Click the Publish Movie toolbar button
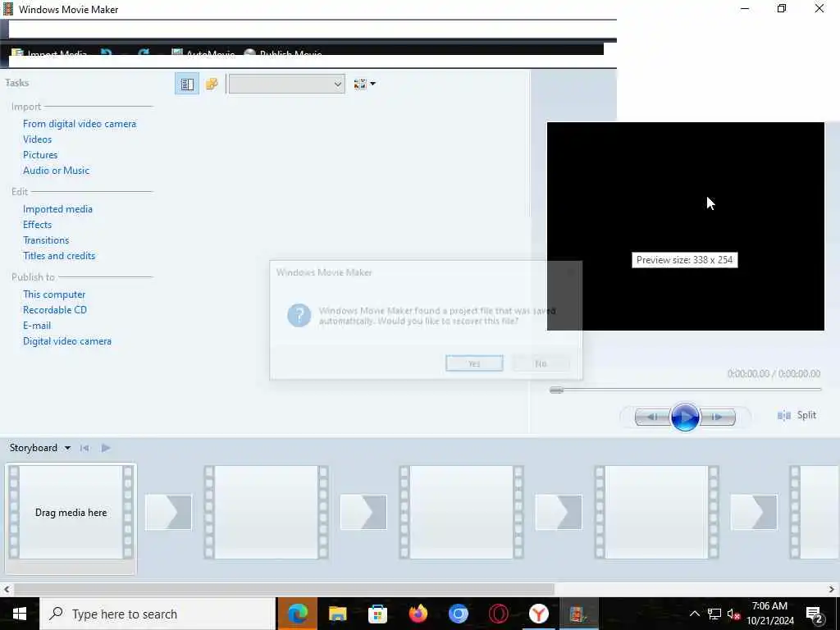 coord(283,52)
